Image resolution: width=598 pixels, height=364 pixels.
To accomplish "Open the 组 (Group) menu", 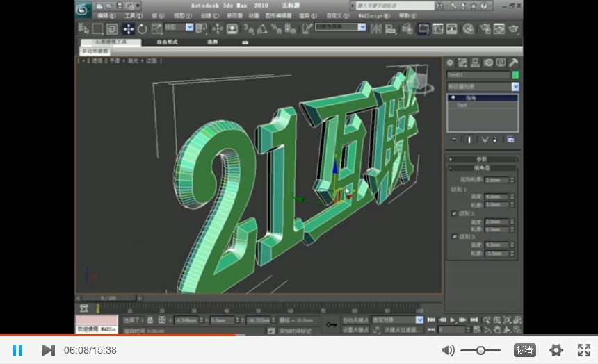I will pos(158,15).
